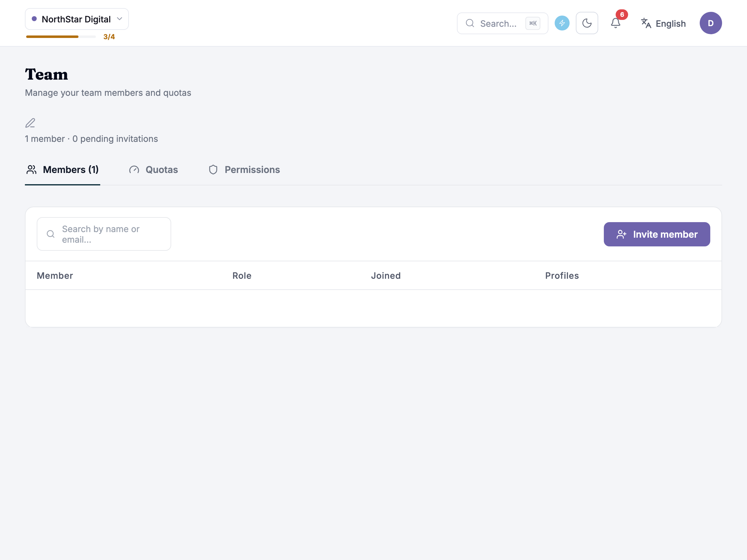Open the user avatar D menu
Image resolution: width=747 pixels, height=560 pixels.
[x=711, y=23]
